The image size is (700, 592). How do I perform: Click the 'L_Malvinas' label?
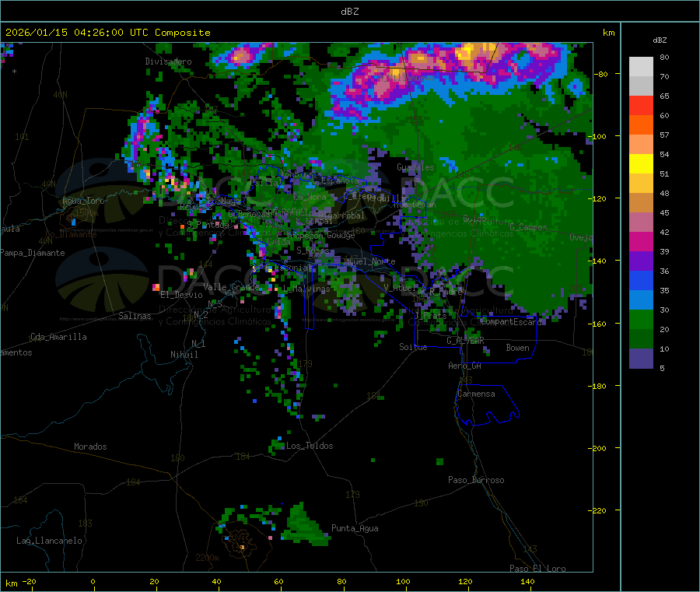tap(306, 289)
